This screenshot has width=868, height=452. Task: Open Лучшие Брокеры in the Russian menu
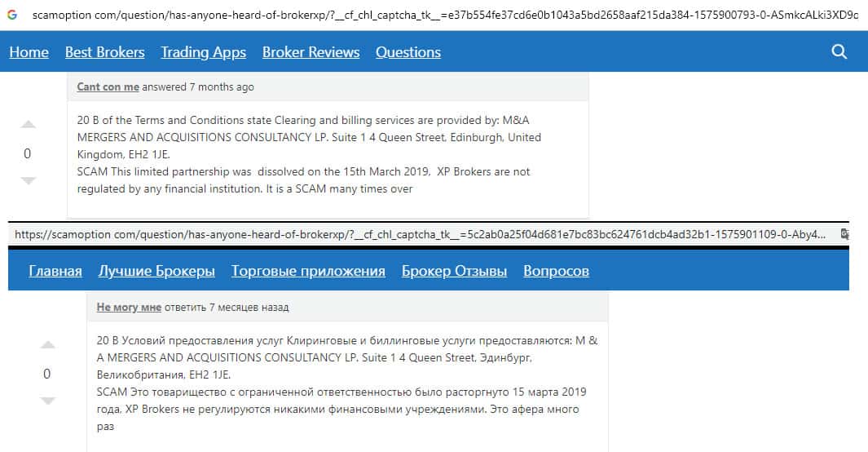pos(156,271)
